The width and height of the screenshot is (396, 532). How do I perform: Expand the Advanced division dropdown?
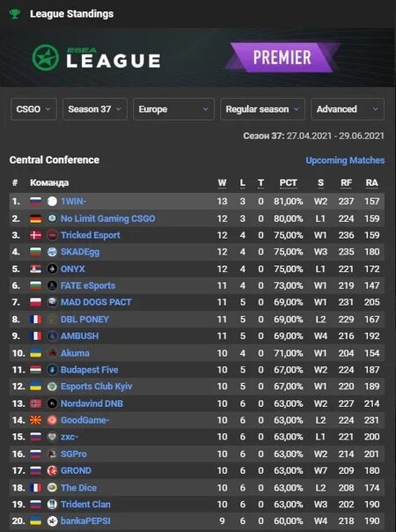[348, 109]
